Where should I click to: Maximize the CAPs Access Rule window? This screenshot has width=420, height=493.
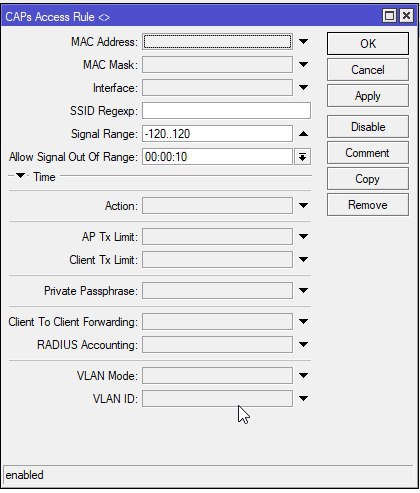(389, 16)
